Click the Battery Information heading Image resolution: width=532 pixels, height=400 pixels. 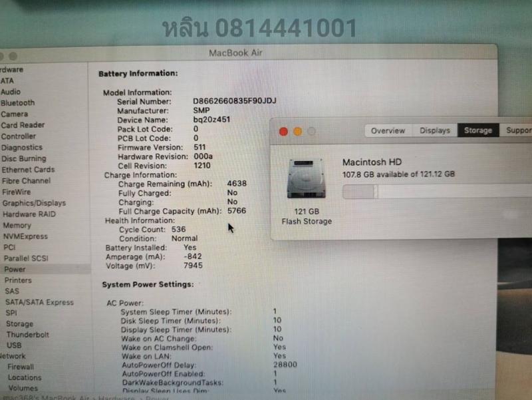coord(138,73)
